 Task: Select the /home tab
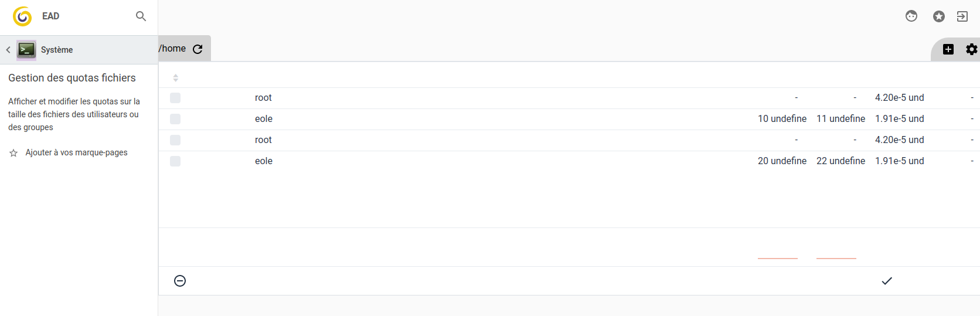[x=172, y=49]
